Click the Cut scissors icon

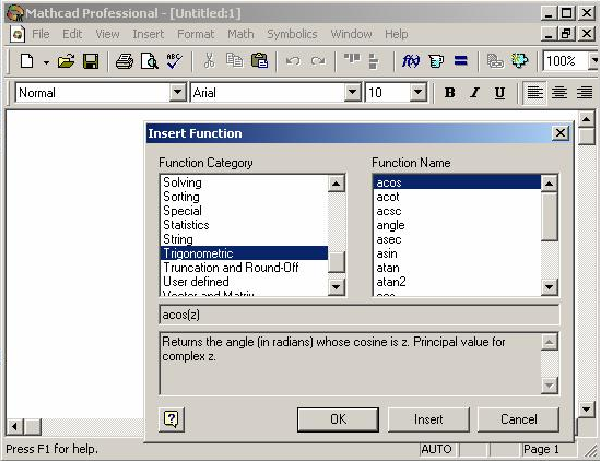tap(209, 61)
